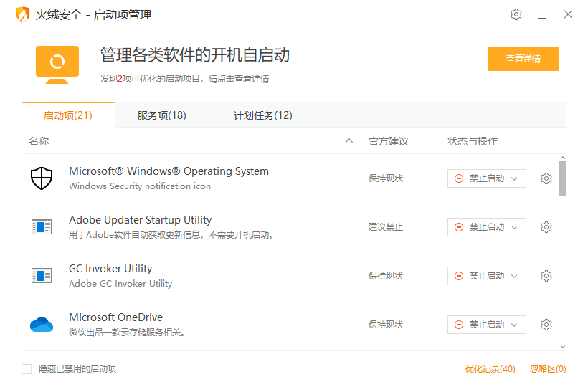Click the GC Invoker Utility program icon
This screenshot has height=387, width=588.
[42, 276]
